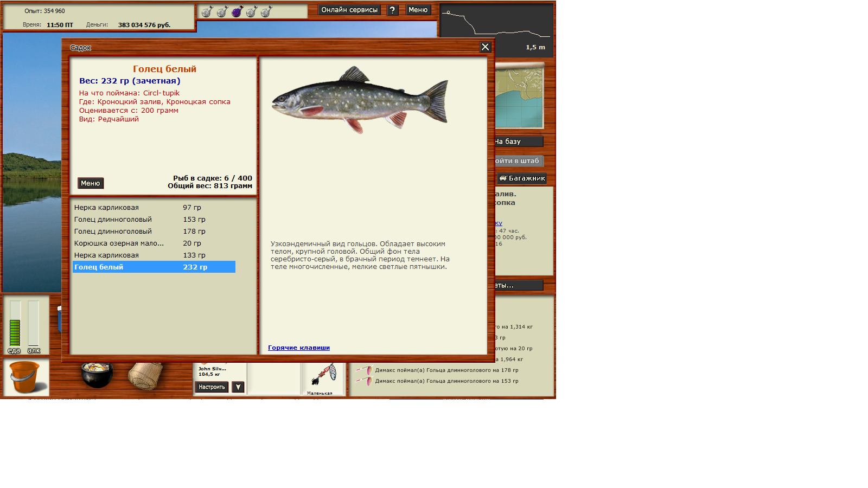
Task: Open the top Меню button
Action: pos(418,10)
